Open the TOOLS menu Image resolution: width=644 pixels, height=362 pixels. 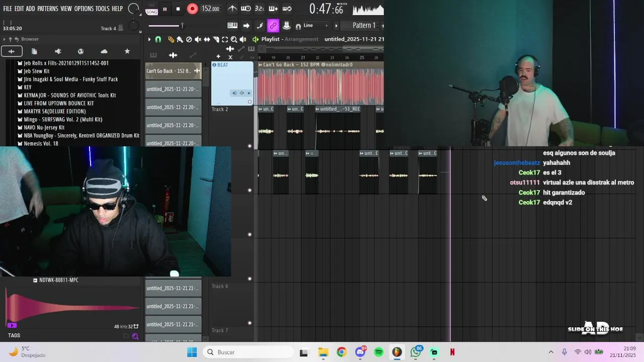point(103,9)
